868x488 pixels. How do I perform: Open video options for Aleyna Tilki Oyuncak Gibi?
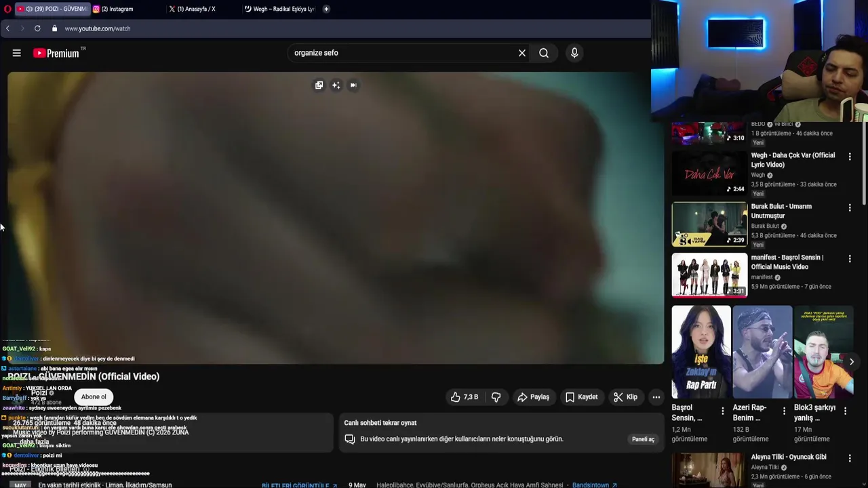(x=850, y=459)
